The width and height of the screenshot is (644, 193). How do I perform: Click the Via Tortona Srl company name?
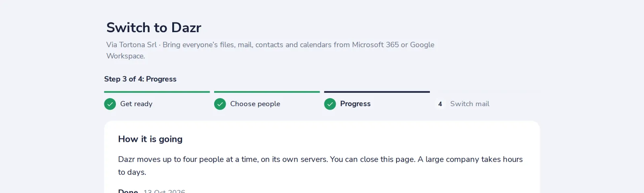(132, 45)
